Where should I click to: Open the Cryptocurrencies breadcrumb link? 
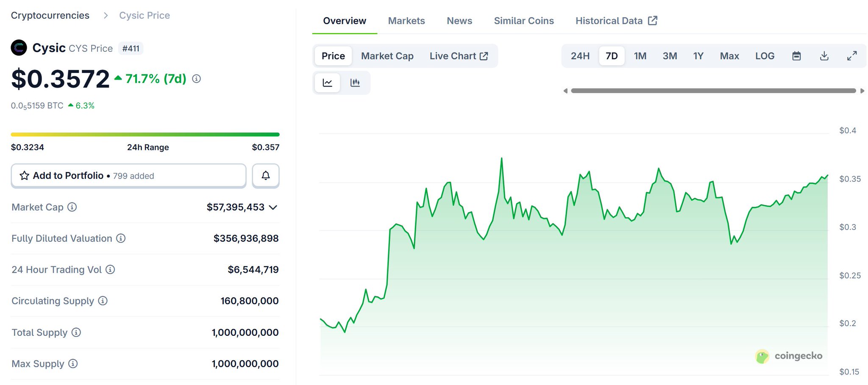tap(50, 16)
